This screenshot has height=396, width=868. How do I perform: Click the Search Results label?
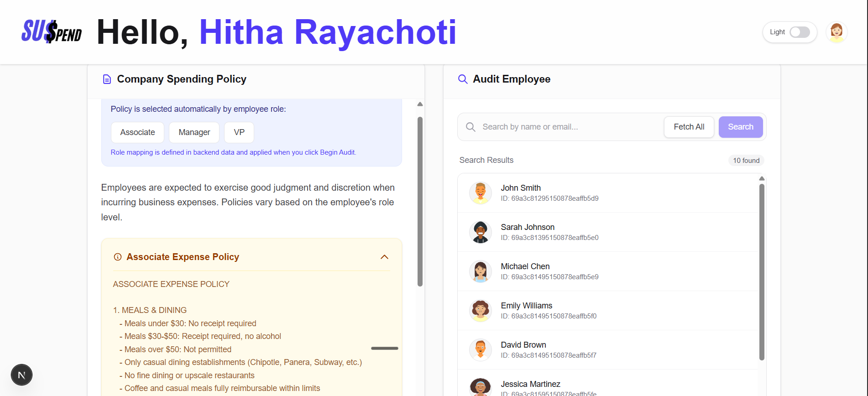[x=486, y=160]
